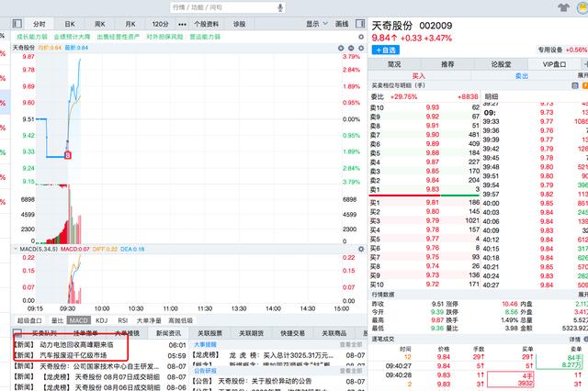Click the 画线 drawing tool button
The width and height of the screenshot is (588, 391).
coord(342,24)
